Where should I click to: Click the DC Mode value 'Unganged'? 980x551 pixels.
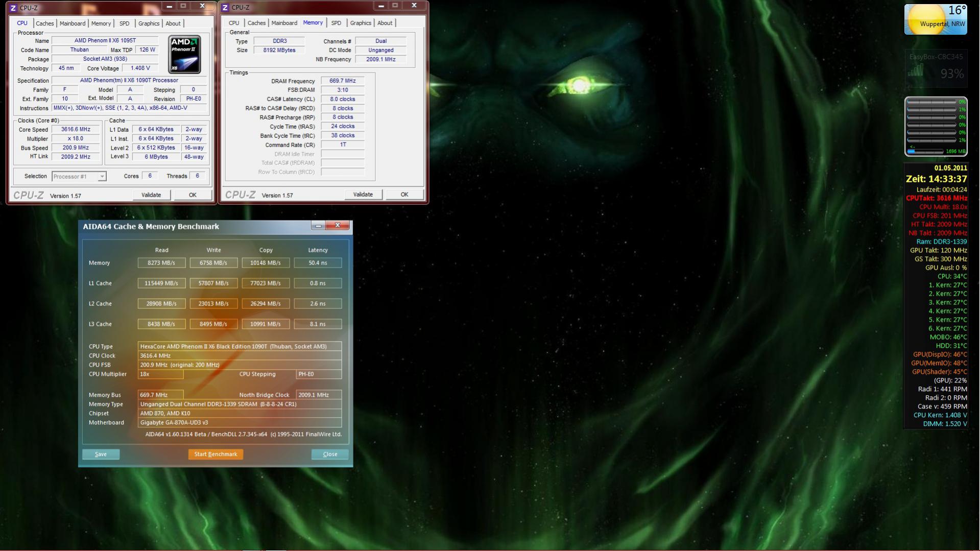pyautogui.click(x=381, y=50)
